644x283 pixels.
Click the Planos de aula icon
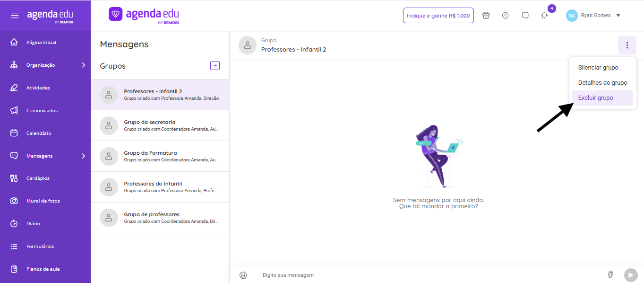14,269
